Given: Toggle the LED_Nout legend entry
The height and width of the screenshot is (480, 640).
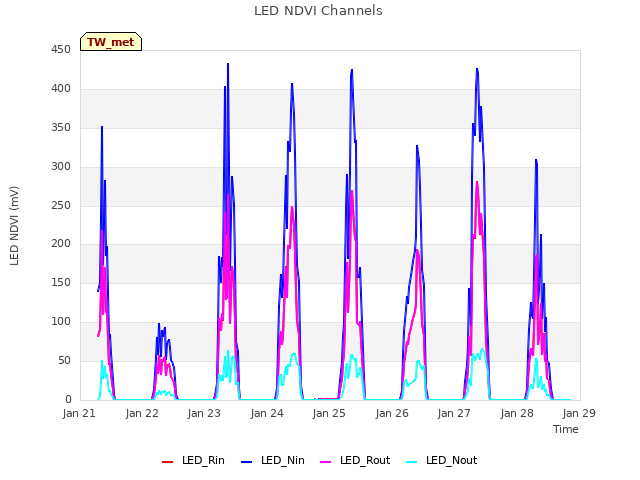Looking at the screenshot, I should click(442, 460).
